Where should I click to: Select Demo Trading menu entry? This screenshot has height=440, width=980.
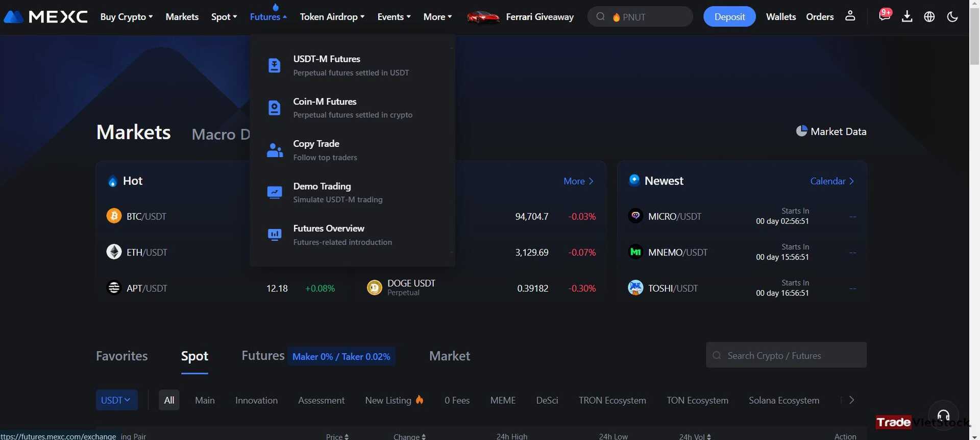352,192
